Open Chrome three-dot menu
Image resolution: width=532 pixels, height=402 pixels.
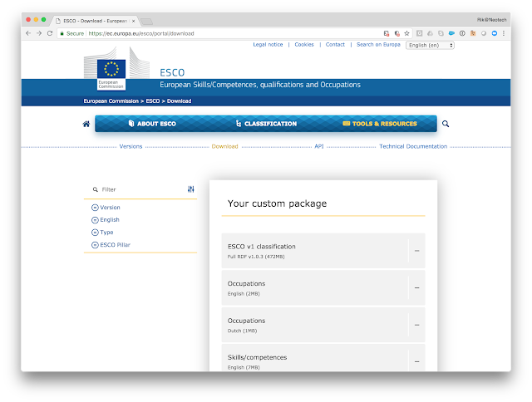(504, 33)
